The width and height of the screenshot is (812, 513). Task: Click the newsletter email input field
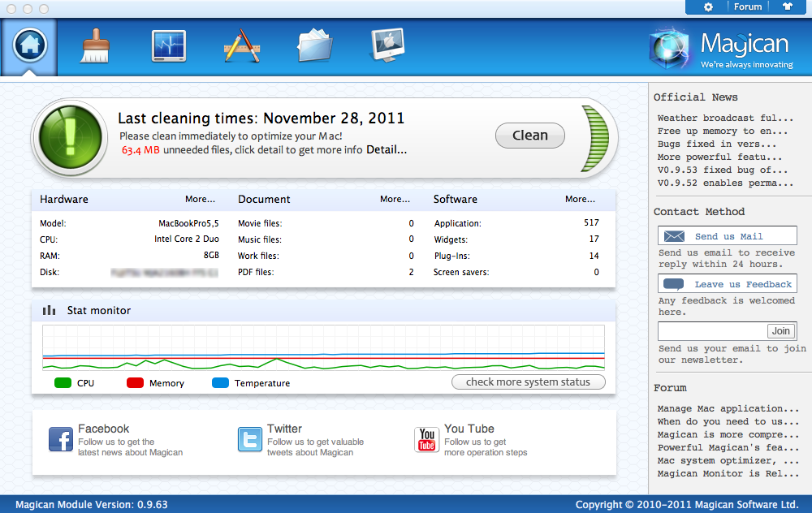coord(712,331)
